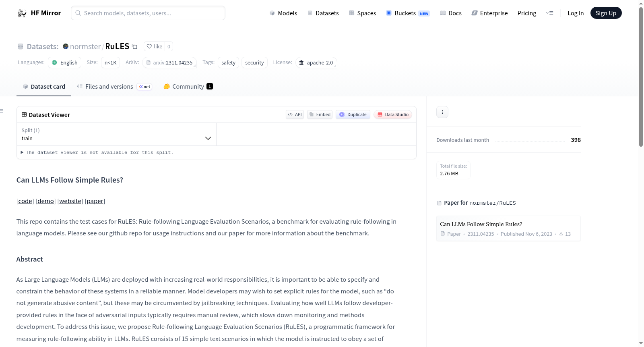Click the apache-2.0 license tag
The image size is (644, 347).
[316, 62]
